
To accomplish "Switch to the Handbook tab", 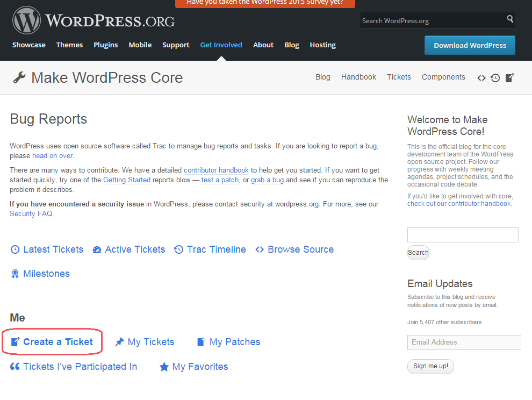I will [x=358, y=77].
